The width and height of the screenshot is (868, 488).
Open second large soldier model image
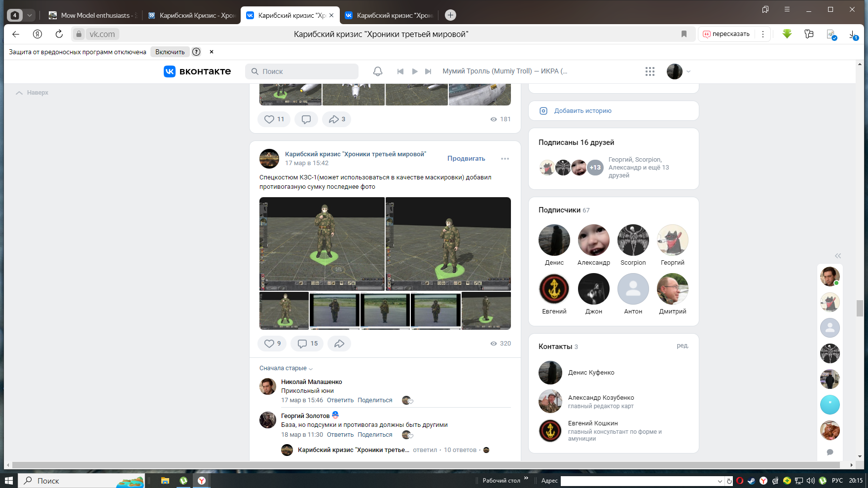click(448, 244)
